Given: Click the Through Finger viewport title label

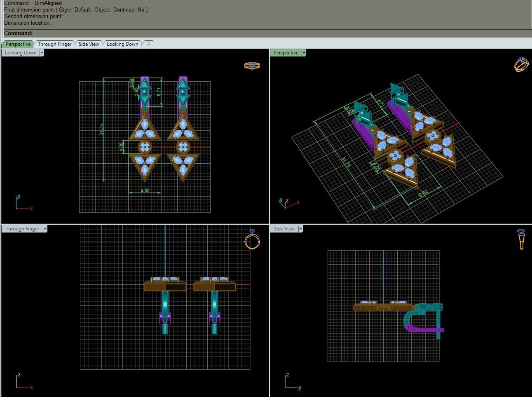Looking at the screenshot, I should pyautogui.click(x=22, y=229).
